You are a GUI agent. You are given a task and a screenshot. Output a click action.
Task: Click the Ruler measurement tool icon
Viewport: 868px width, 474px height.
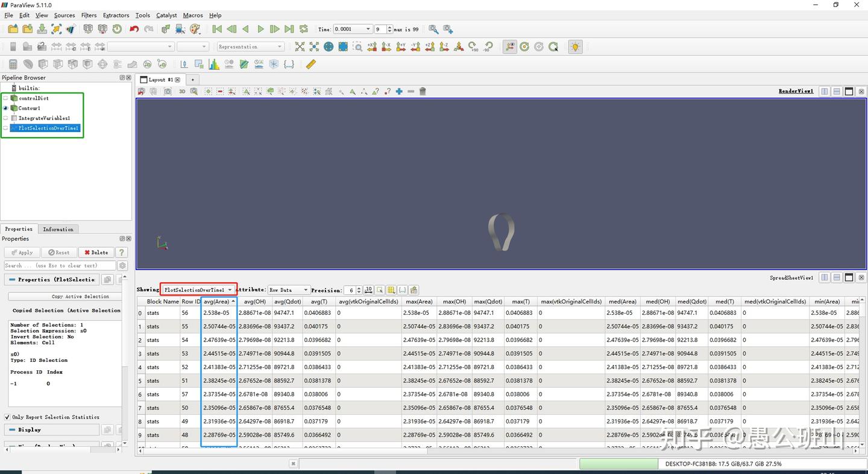(x=310, y=64)
